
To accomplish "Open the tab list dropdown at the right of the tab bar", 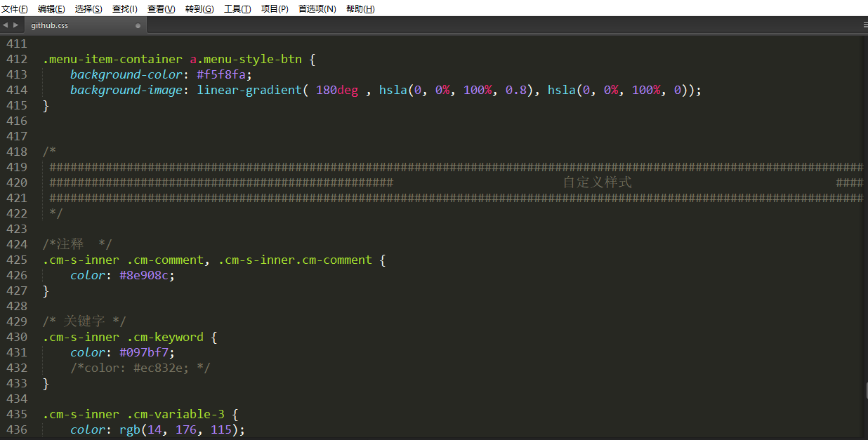I will click(864, 25).
